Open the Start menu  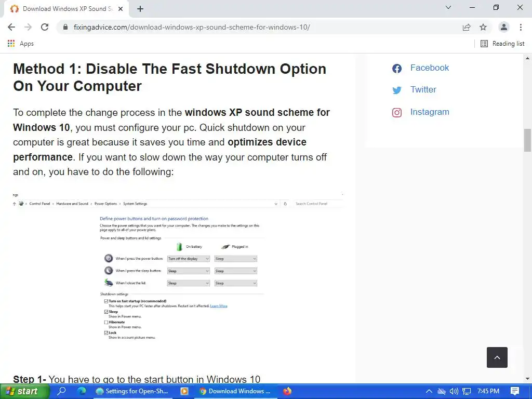[x=24, y=391]
